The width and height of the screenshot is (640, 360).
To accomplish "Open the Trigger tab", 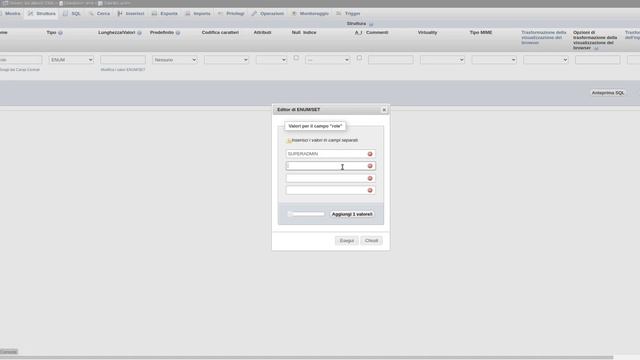I will pyautogui.click(x=348, y=13).
